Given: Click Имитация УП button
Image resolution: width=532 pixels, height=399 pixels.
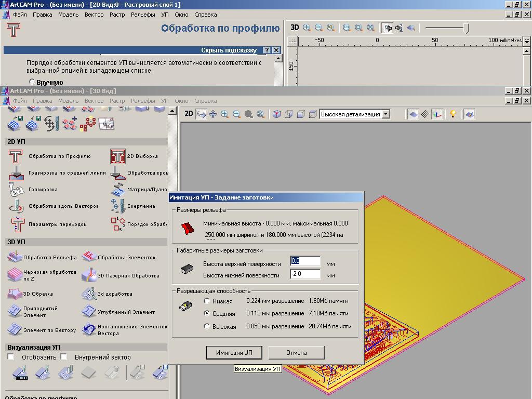Looking at the screenshot, I should (x=234, y=353).
